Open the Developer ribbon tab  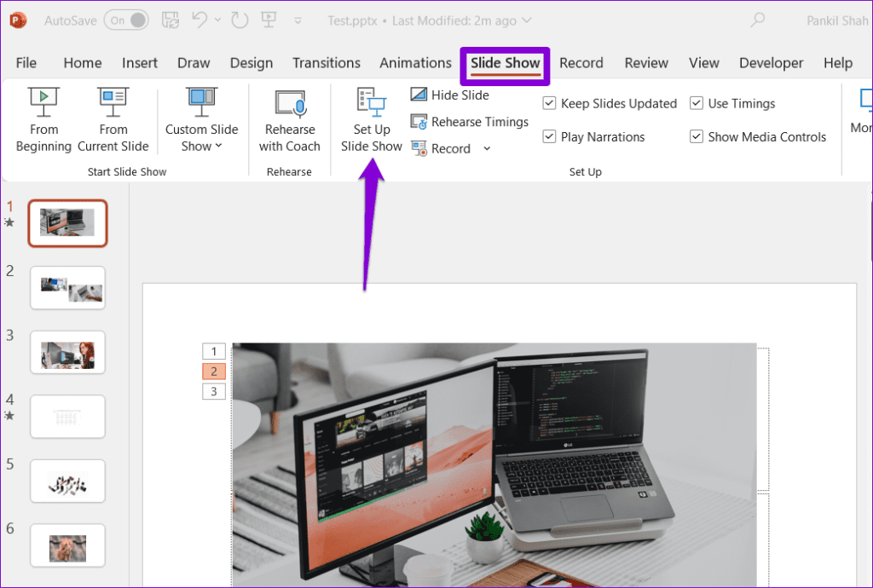[771, 62]
